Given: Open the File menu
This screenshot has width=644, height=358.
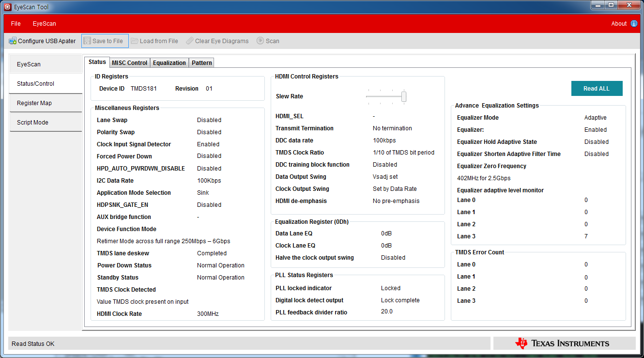Looking at the screenshot, I should (16, 24).
